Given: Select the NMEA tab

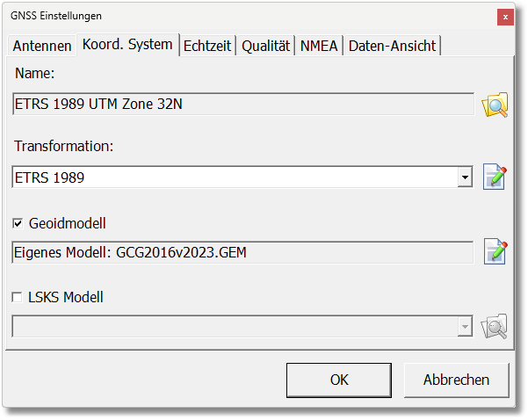Looking at the screenshot, I should [319, 46].
